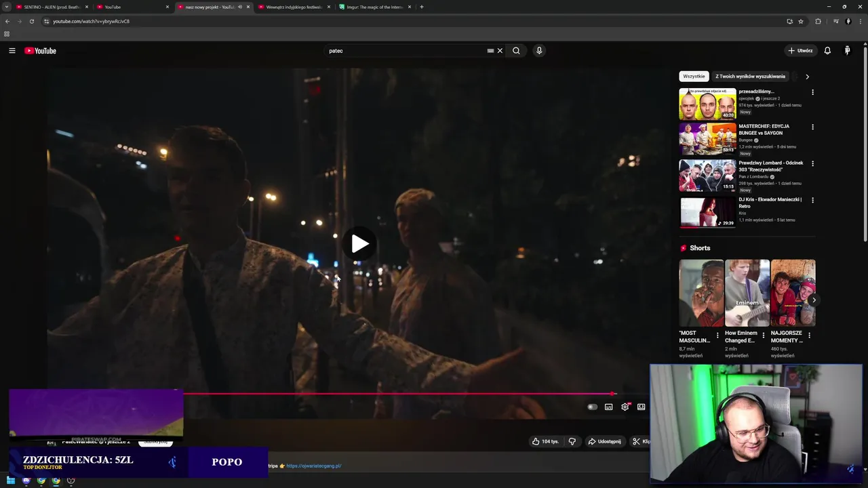Open a new browser tab
The height and width of the screenshot is (488, 868).
point(422,7)
